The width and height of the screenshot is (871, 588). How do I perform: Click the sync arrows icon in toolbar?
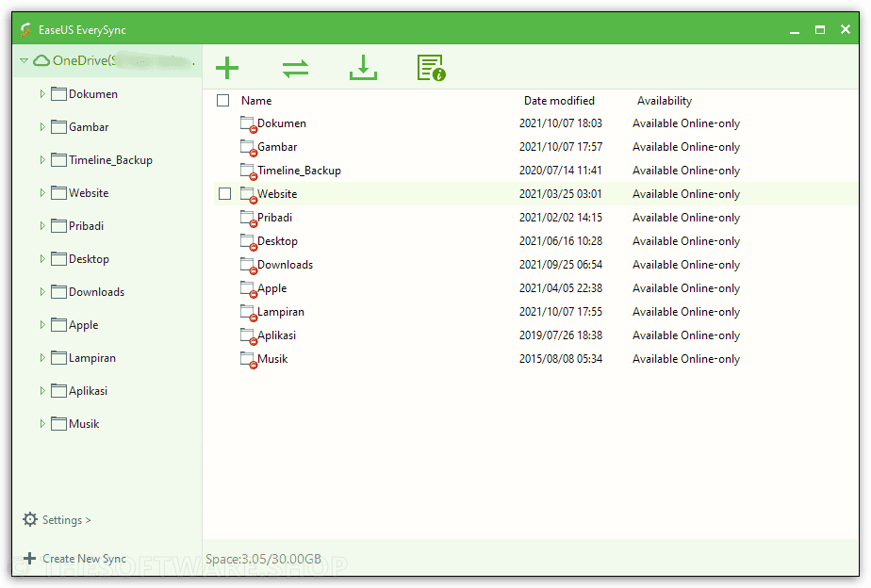click(x=295, y=69)
